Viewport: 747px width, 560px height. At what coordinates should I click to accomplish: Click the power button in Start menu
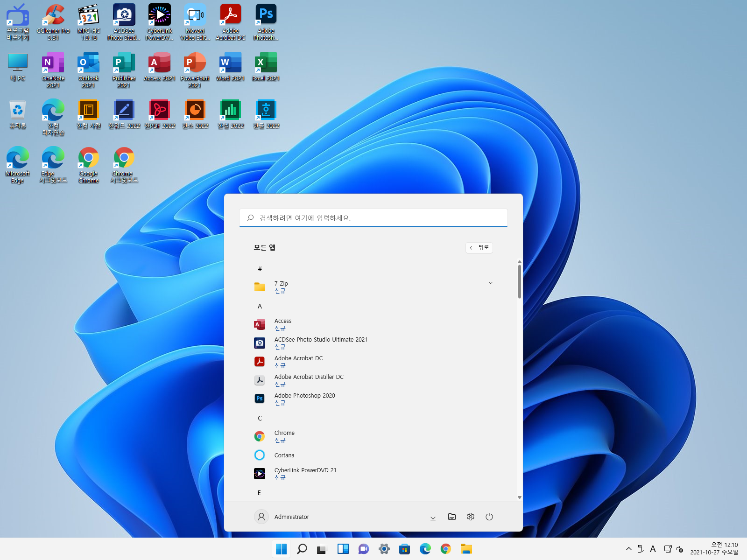489,517
